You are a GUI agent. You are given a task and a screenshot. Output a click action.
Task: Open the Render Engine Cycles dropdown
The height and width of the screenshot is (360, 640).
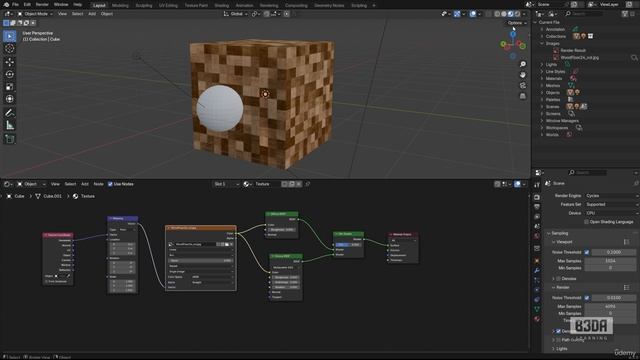611,196
